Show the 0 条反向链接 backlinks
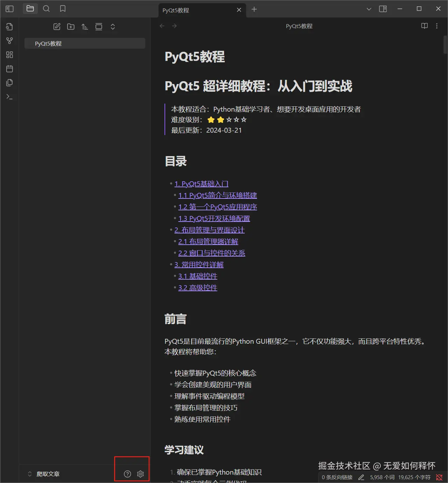The width and height of the screenshot is (448, 483). 337,477
